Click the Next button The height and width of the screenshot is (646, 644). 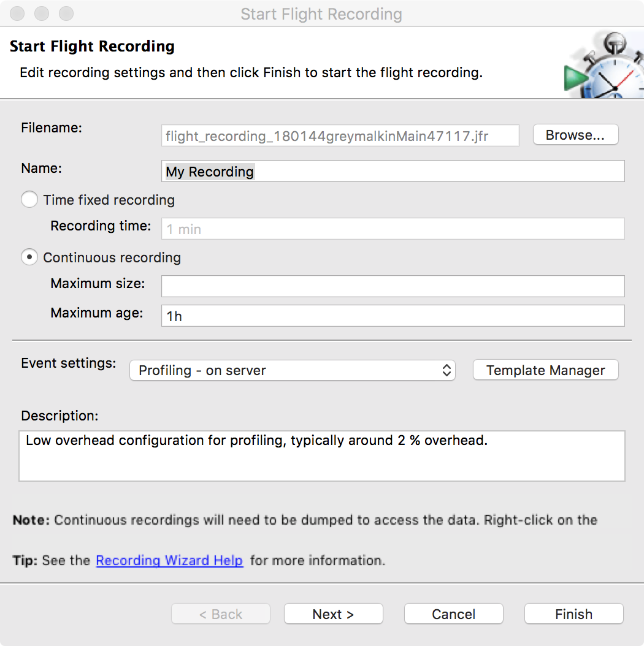pyautogui.click(x=333, y=614)
